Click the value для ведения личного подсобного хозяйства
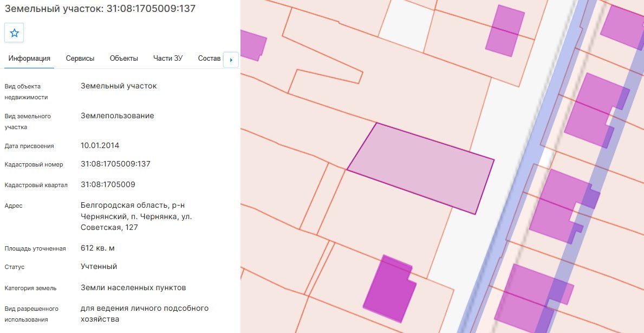Image resolution: width=644 pixels, height=333 pixels. coord(145,313)
